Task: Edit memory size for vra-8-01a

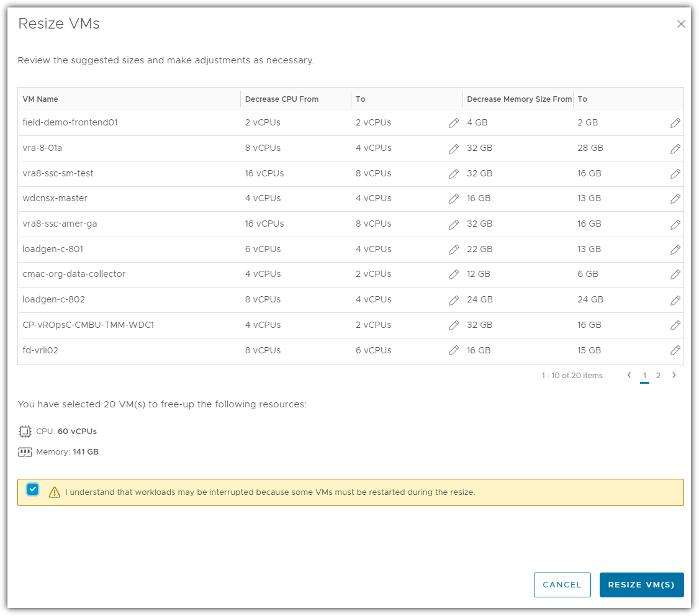Action: point(675,148)
